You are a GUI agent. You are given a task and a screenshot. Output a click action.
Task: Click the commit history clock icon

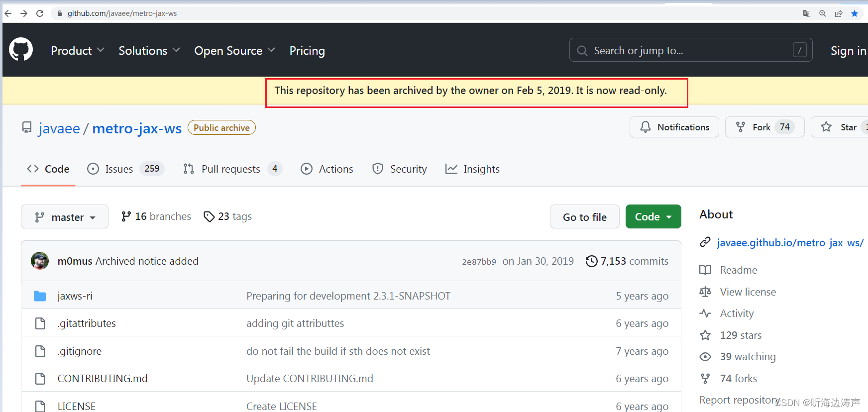click(591, 261)
